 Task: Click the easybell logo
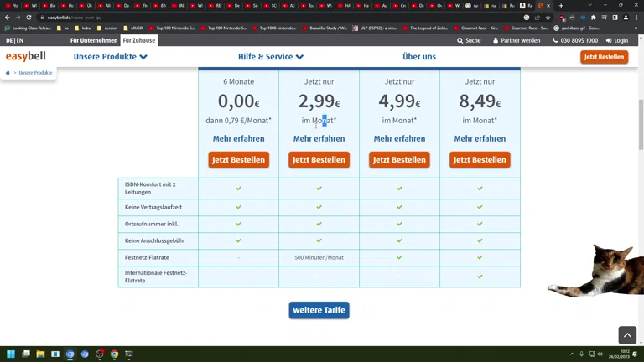tap(26, 57)
